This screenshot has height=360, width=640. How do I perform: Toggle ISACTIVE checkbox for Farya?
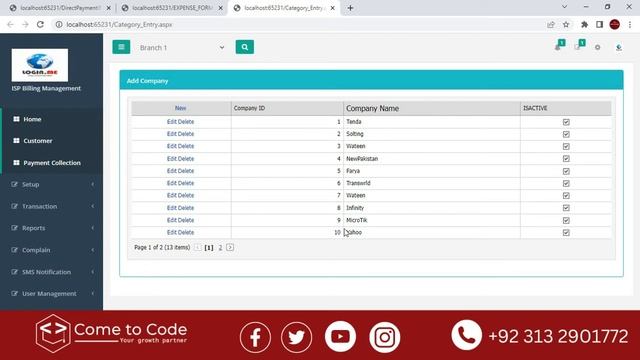566,171
